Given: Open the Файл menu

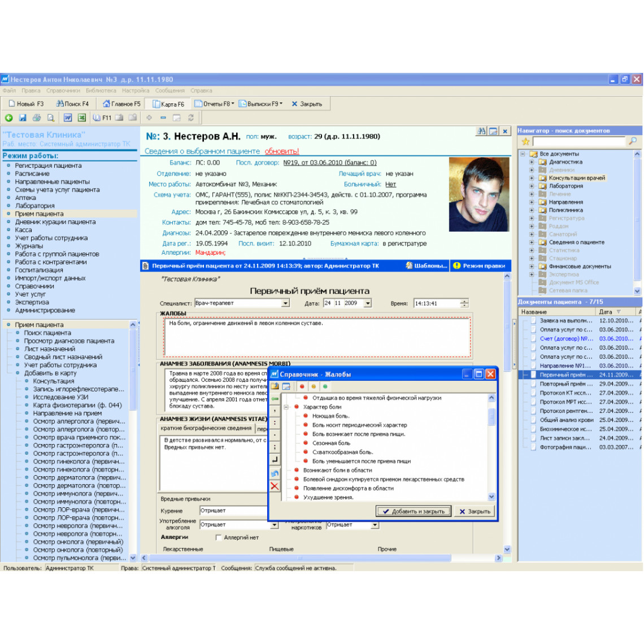Looking at the screenshot, I should pos(9,90).
